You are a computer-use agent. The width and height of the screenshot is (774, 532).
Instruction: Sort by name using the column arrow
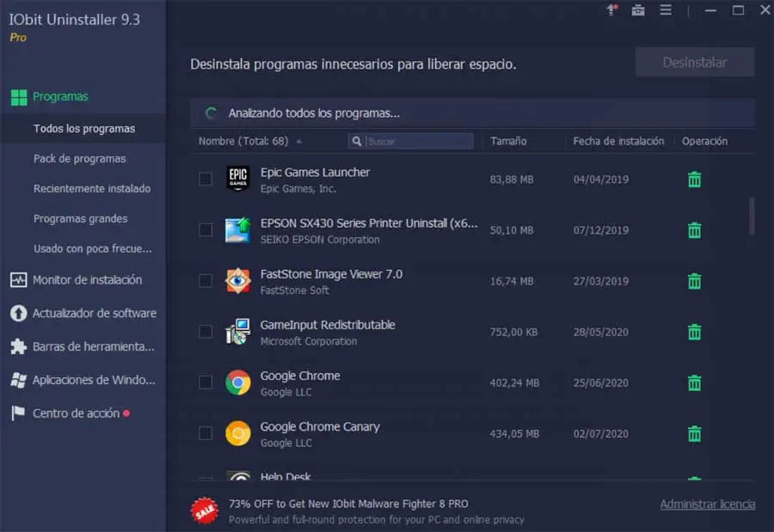(299, 141)
